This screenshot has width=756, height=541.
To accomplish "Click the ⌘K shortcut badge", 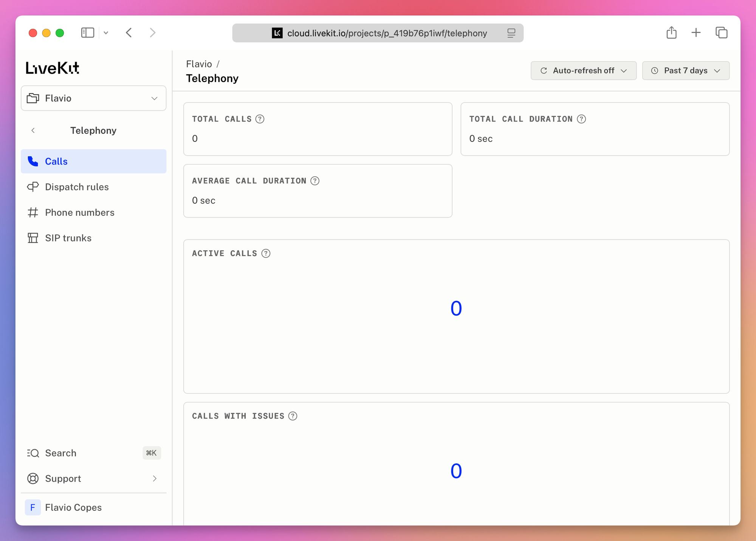I will 152,453.
